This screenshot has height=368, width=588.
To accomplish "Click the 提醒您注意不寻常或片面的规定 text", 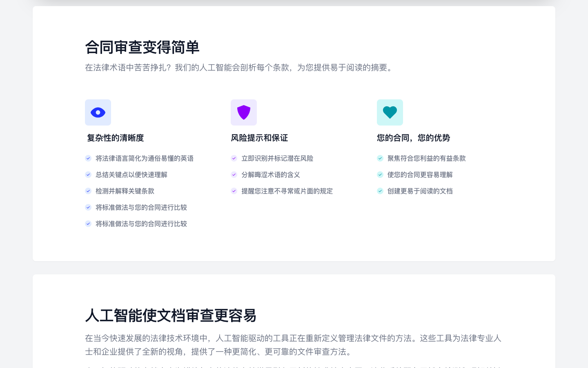I will coord(287,191).
